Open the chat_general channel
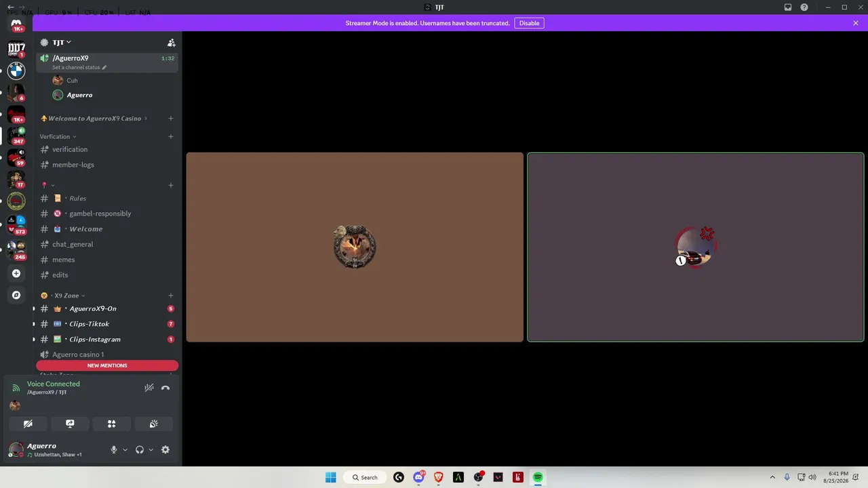 pyautogui.click(x=107, y=244)
